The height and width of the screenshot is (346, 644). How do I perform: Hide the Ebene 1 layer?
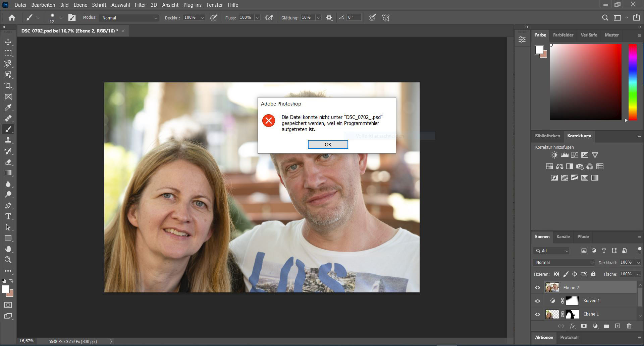537,314
